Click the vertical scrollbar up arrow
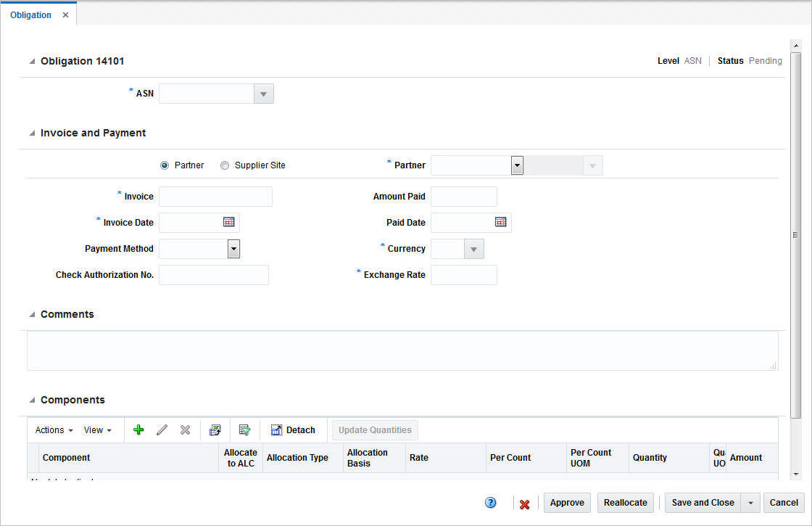The image size is (812, 526). 796,46
